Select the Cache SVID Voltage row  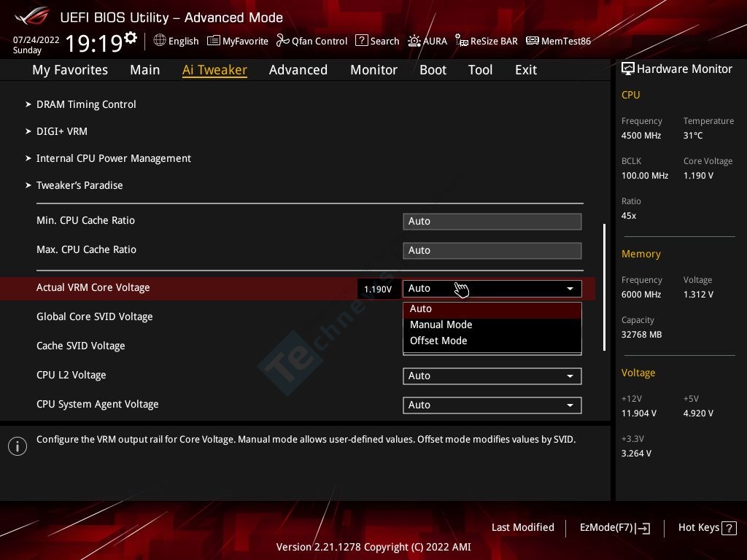[x=80, y=346]
